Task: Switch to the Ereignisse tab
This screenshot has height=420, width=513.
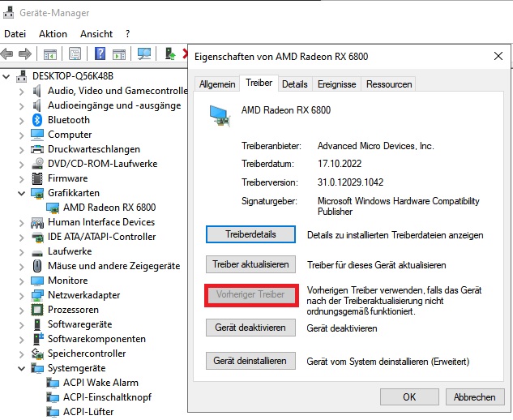Action: coord(336,84)
